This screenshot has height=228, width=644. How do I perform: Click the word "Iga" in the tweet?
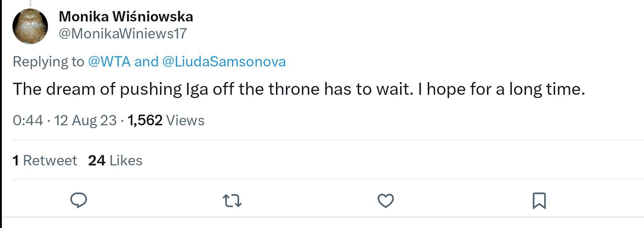[197, 89]
